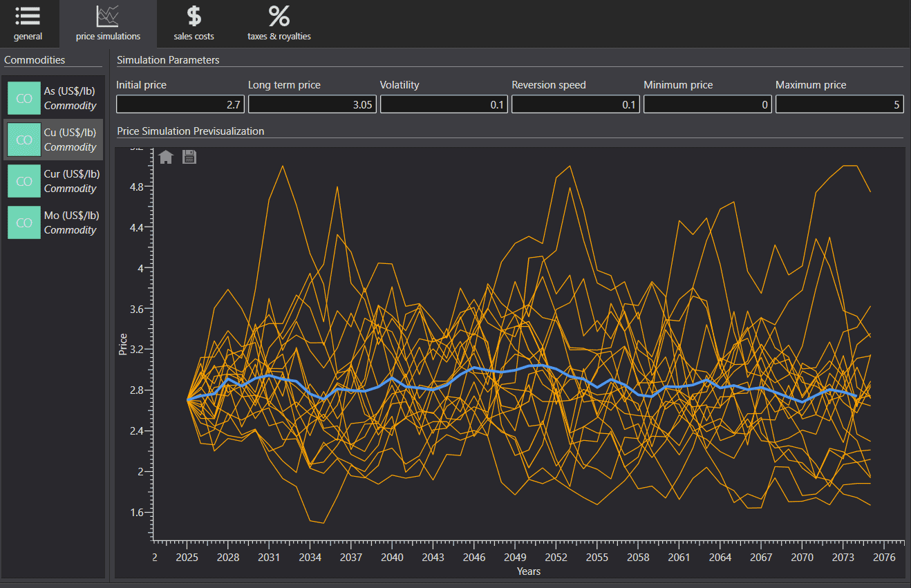911x588 pixels.
Task: Click the percent taxes icon
Action: click(279, 16)
